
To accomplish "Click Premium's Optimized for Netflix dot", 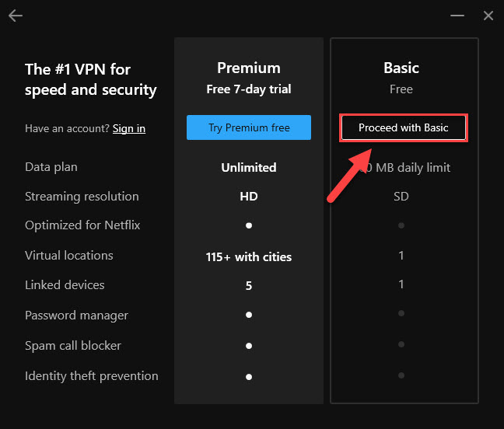I will coord(249,225).
